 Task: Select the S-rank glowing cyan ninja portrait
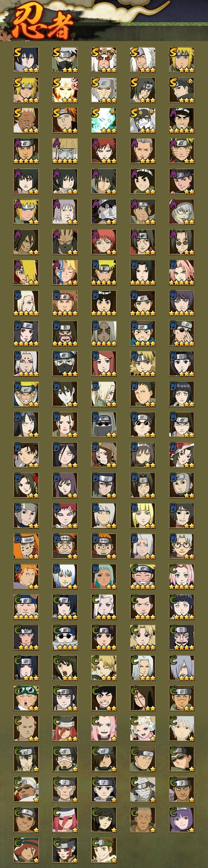[x=104, y=121]
